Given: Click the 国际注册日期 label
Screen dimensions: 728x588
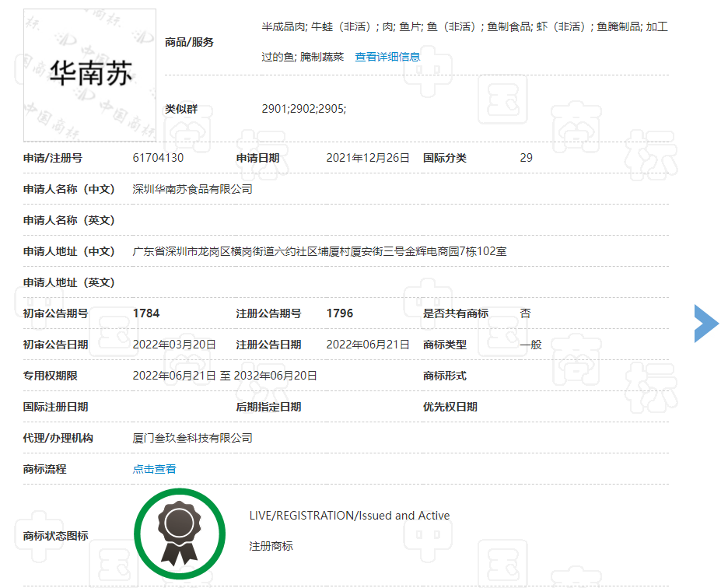Looking at the screenshot, I should click(56, 407).
